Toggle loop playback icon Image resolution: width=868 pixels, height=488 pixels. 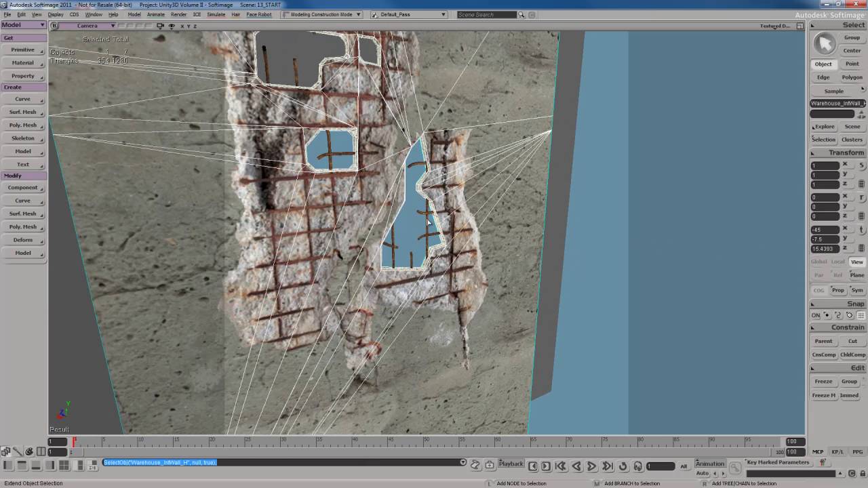[x=623, y=466]
